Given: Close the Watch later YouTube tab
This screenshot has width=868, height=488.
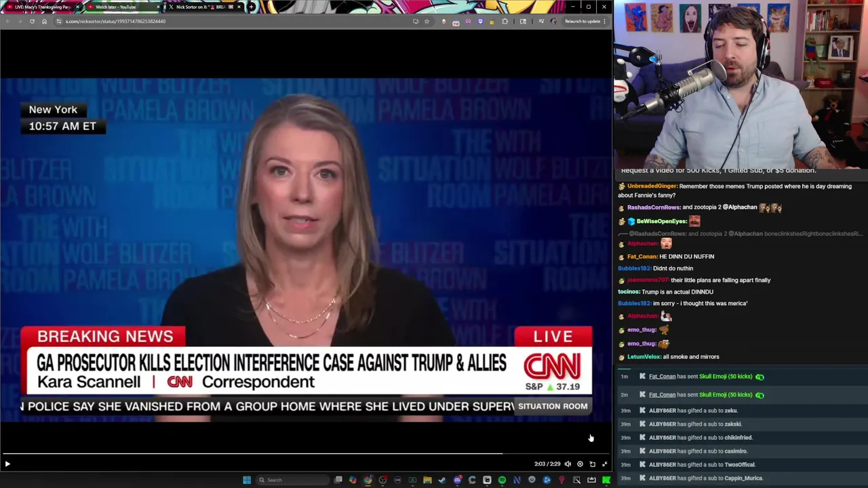Looking at the screenshot, I should (158, 7).
